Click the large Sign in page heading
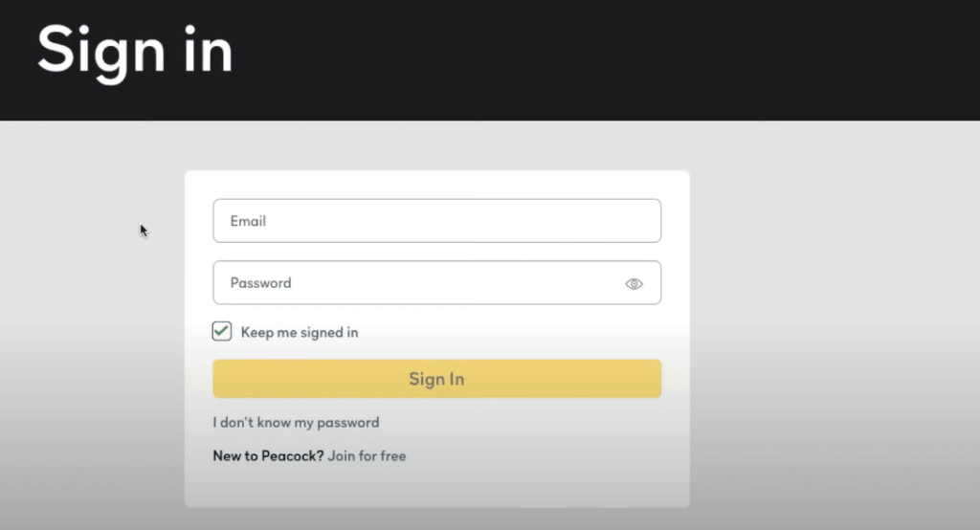This screenshot has height=530, width=980. pos(135,52)
